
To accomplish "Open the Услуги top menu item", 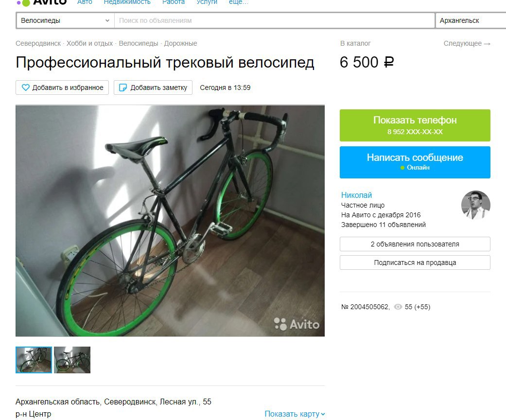I will (x=207, y=2).
